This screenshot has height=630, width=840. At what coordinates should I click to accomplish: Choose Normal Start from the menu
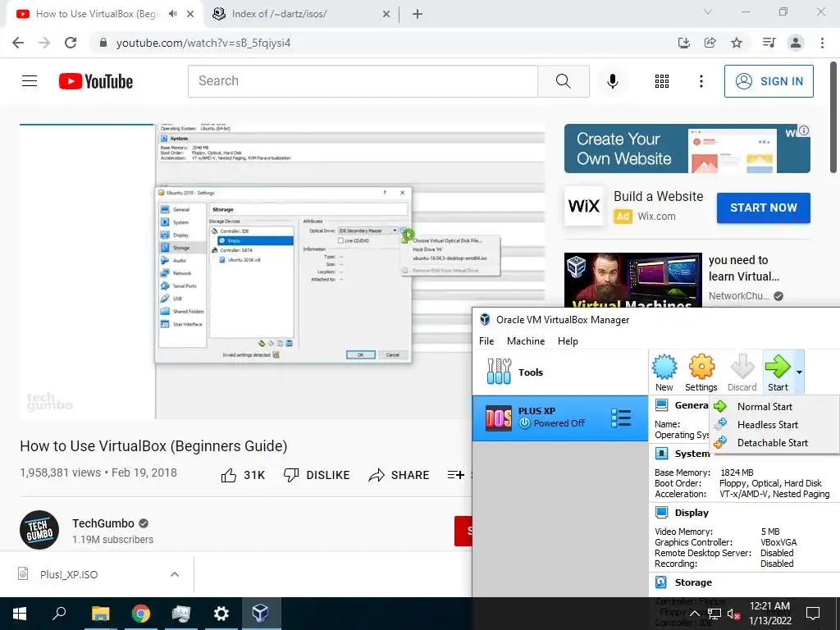[764, 407]
